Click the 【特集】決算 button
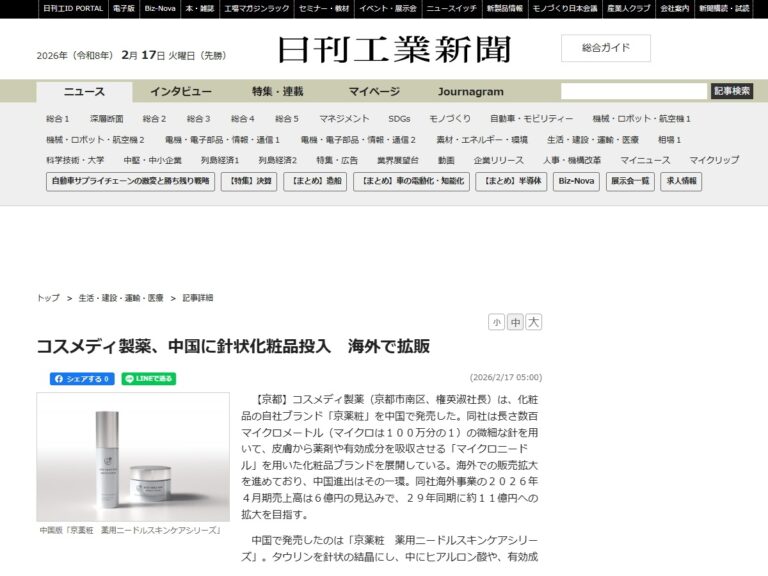The image size is (768, 576). tap(249, 181)
